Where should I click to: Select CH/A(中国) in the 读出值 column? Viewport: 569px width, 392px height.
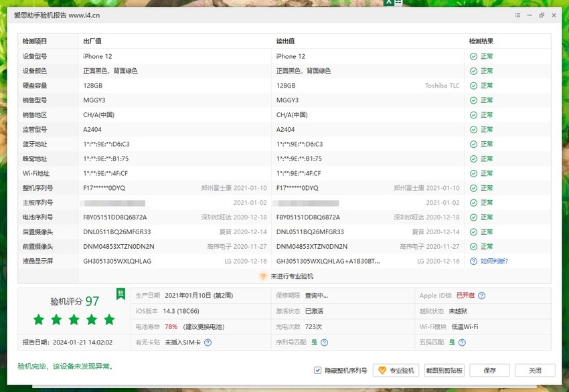coord(292,115)
